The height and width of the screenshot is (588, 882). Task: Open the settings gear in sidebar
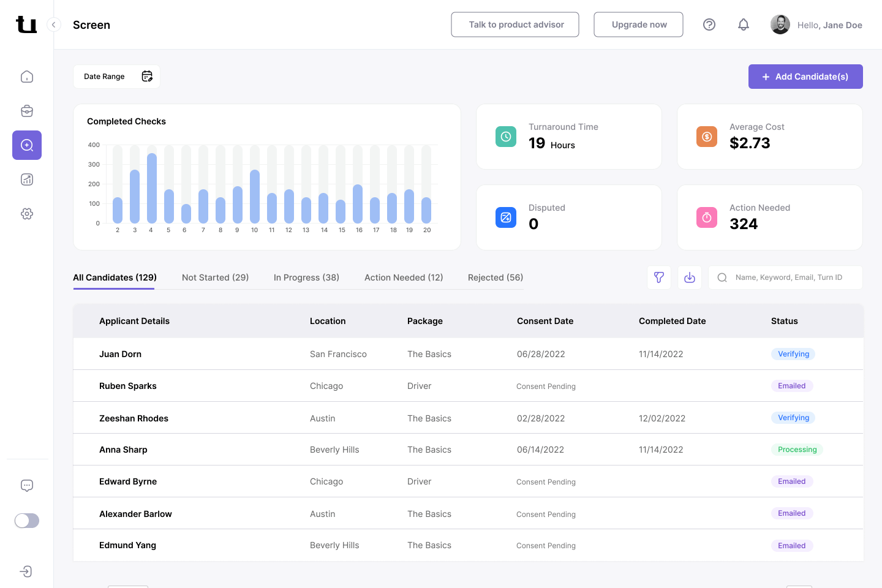(x=27, y=214)
